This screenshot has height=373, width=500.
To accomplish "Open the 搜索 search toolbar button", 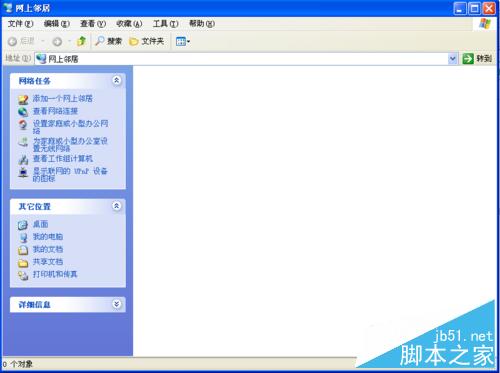I will tap(109, 41).
